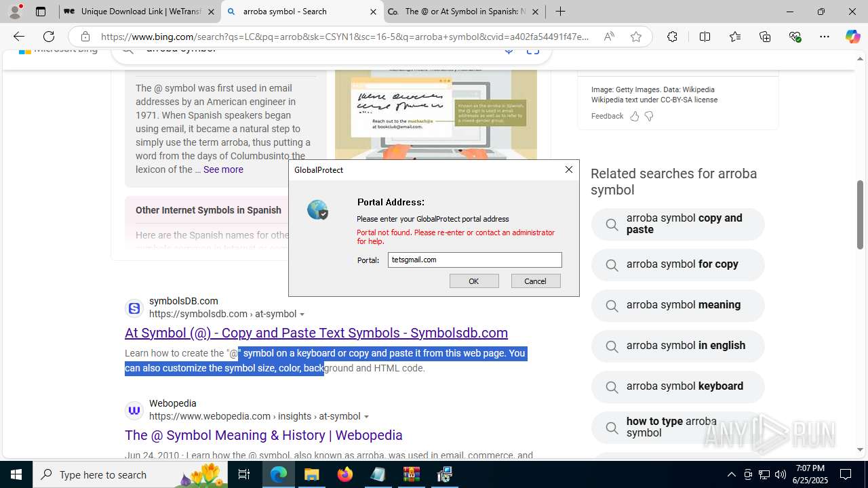Close the WeTransfer tab
Image resolution: width=868 pixels, height=488 pixels.
click(211, 12)
